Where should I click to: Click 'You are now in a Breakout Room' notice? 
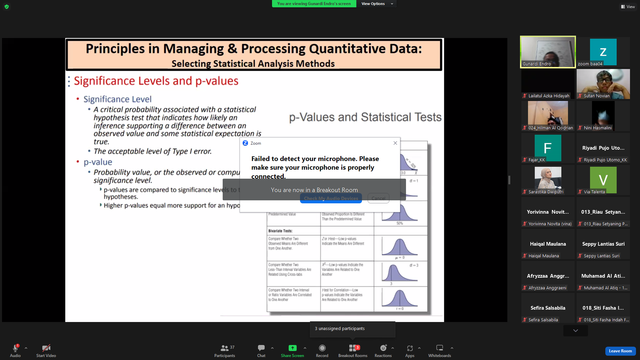[x=314, y=190]
